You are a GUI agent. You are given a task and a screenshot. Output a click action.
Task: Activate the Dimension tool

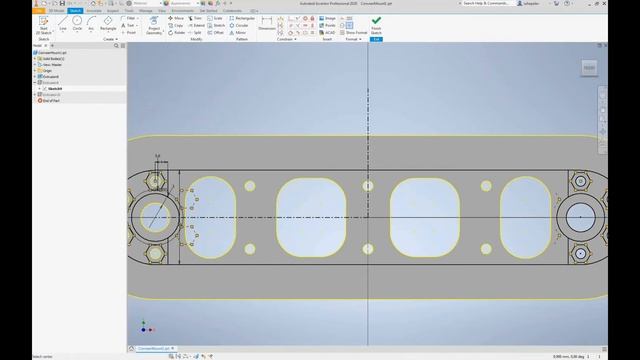[x=267, y=24]
